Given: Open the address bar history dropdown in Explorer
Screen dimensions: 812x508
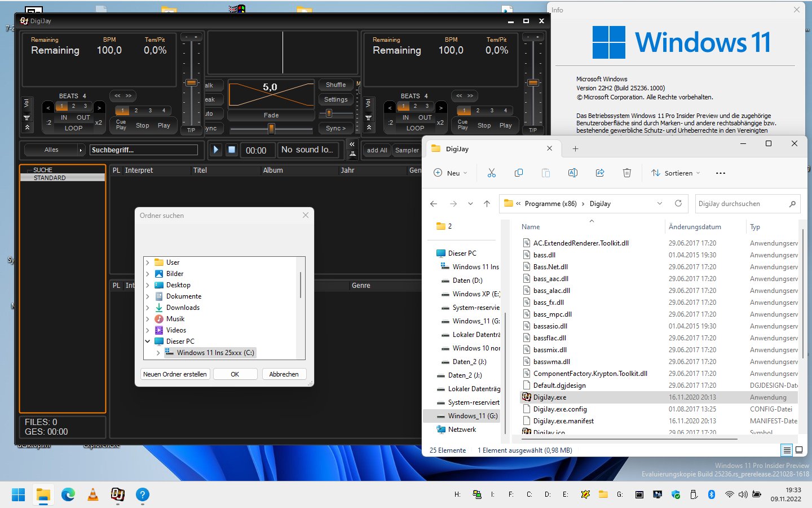Looking at the screenshot, I should [660, 204].
